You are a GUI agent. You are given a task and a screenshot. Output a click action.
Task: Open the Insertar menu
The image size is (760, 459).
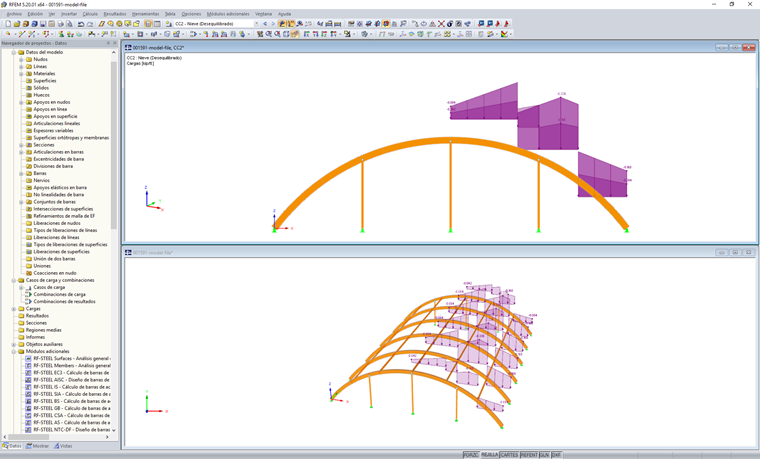pyautogui.click(x=69, y=14)
